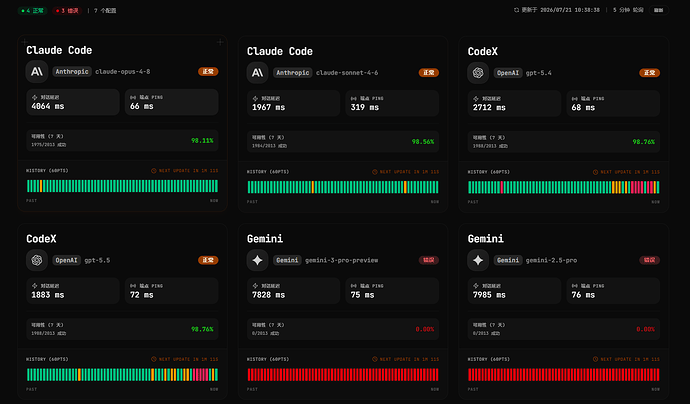Click the refresh button at top right

(658, 10)
